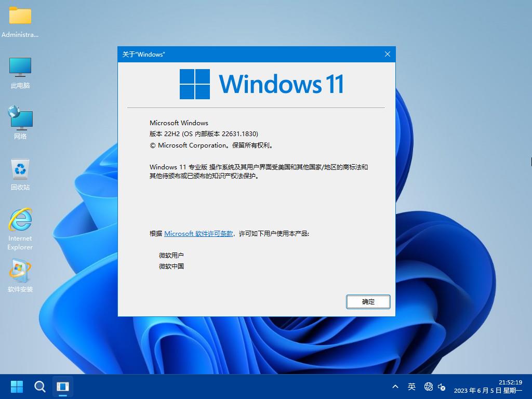This screenshot has width=532, height=399.
Task: Open taskbar Search with the magnifier icon
Action: click(x=40, y=387)
